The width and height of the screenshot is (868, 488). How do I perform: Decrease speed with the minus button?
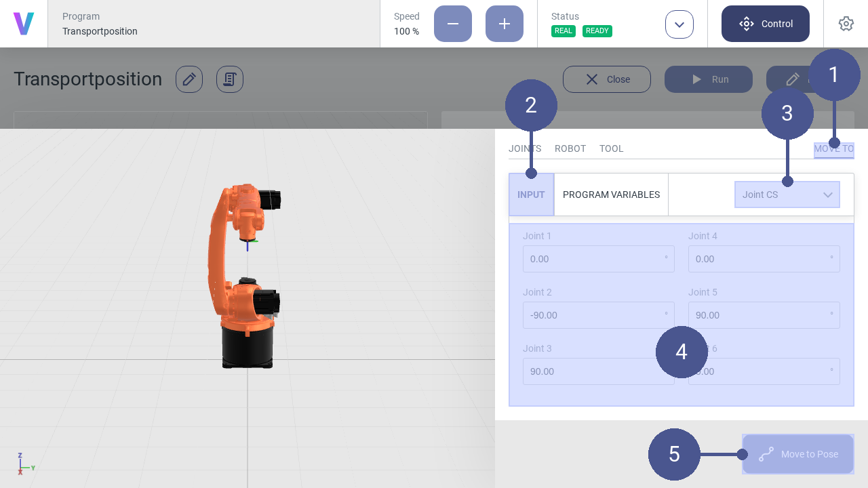(x=453, y=24)
